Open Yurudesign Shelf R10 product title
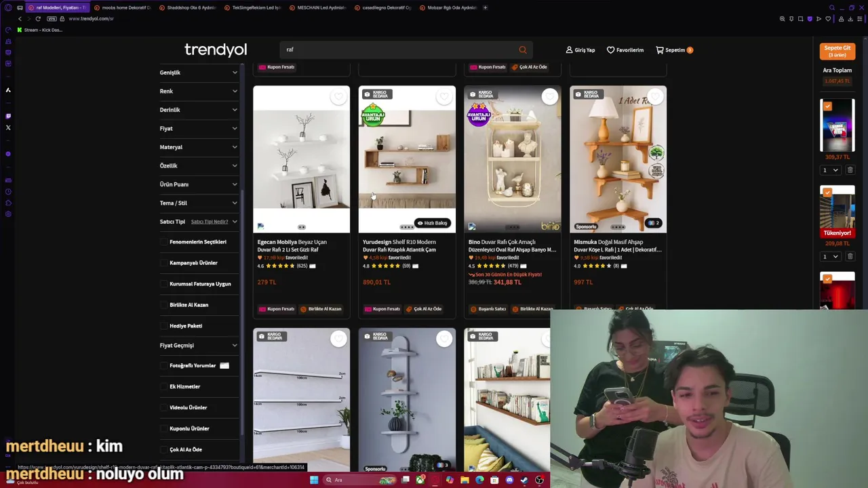 click(399, 245)
